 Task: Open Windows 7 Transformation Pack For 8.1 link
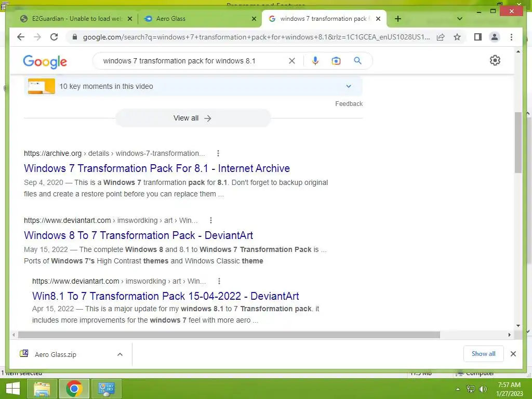click(x=157, y=168)
